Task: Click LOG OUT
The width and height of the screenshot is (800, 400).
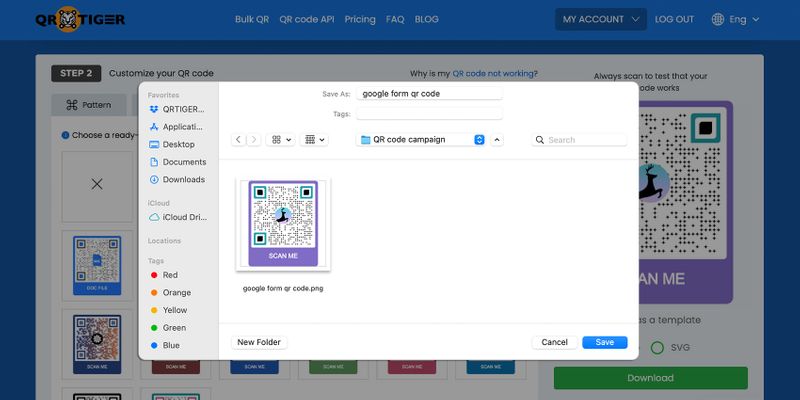Action: point(674,19)
